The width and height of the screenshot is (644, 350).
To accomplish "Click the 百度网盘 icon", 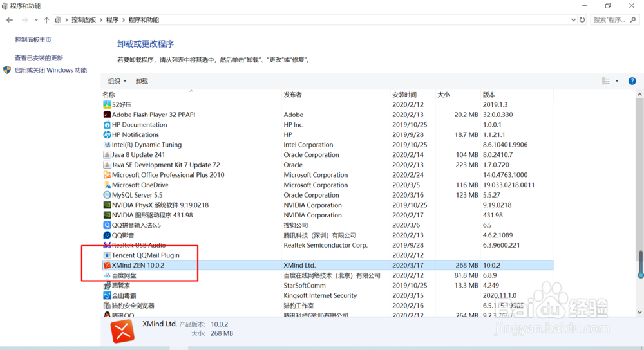I will coord(107,275).
